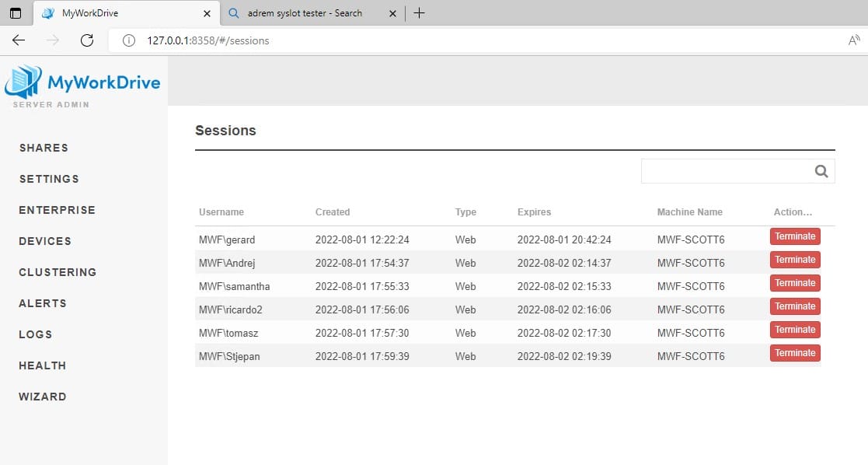The height and width of the screenshot is (465, 868).
Task: Open the Logs section
Action: pos(36,334)
